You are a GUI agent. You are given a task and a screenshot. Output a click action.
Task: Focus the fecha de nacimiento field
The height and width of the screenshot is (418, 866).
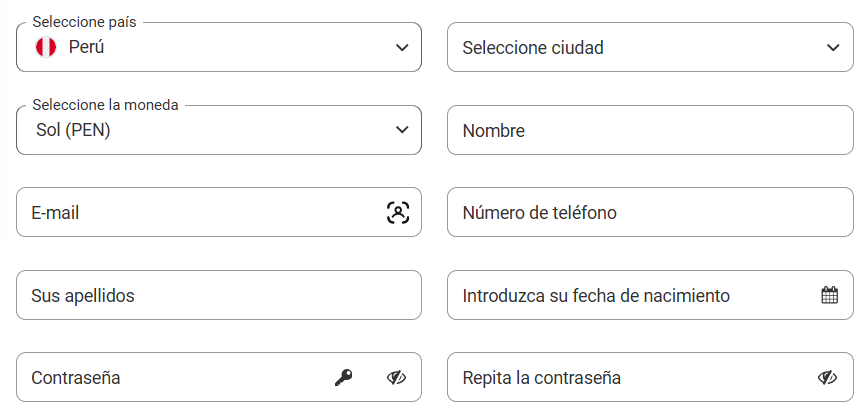(650, 295)
